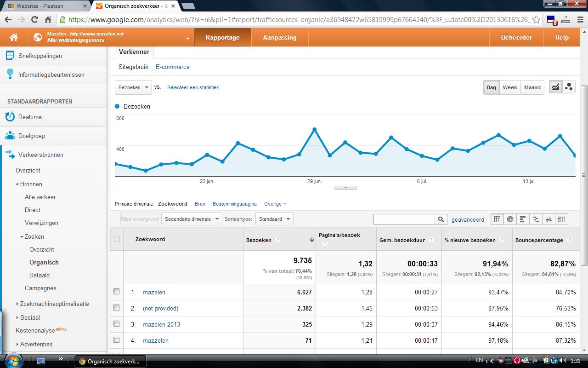Collapse the Zoeken tree section
Viewport: 588px width, 368px height.
click(22, 237)
